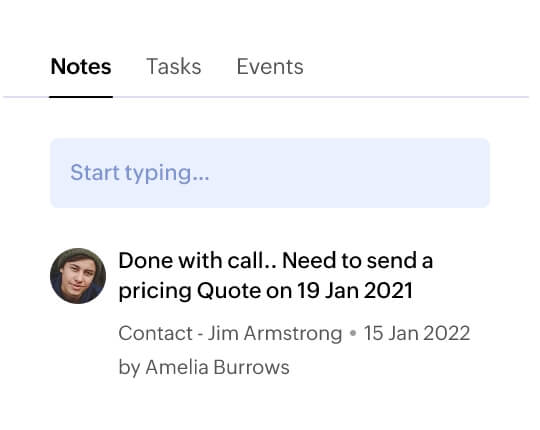Select the Notes tab
540x430 pixels.
(x=81, y=66)
